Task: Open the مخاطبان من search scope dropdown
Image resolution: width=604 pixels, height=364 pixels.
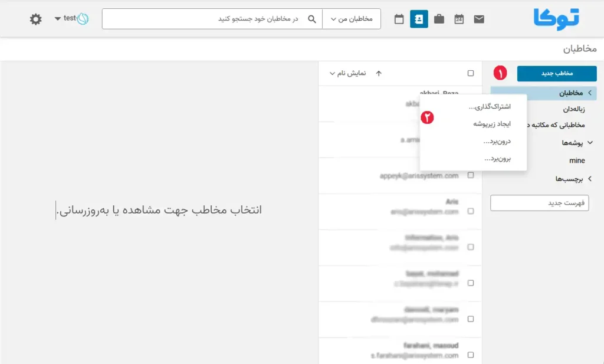Action: tap(352, 19)
